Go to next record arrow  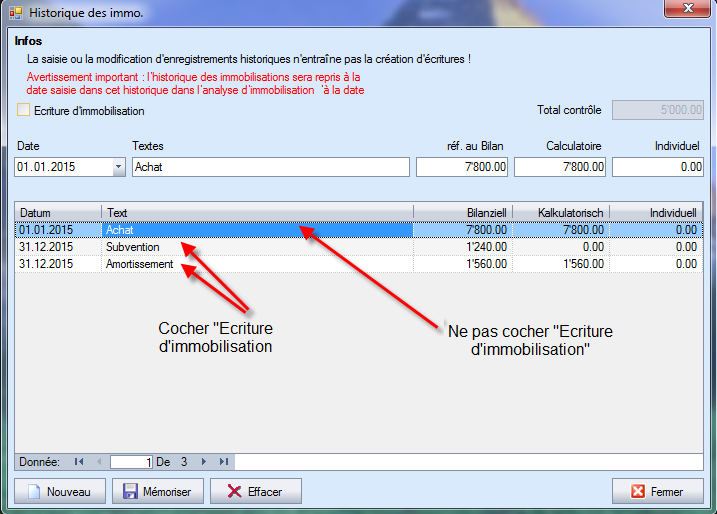click(204, 462)
